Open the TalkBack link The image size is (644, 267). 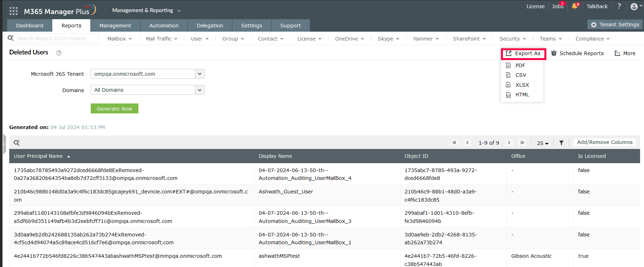(597, 6)
